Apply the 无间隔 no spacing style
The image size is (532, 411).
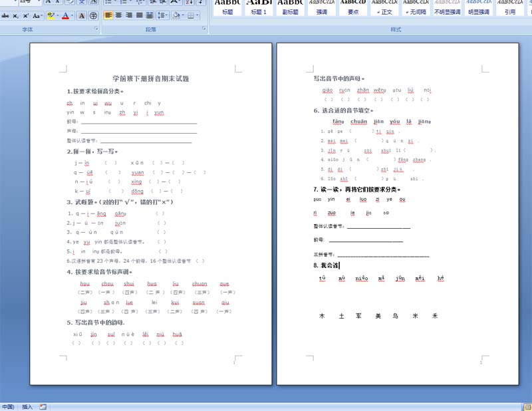[x=416, y=7]
